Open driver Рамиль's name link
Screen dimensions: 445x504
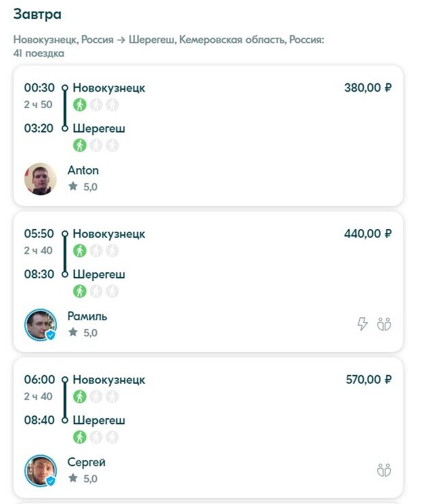[x=87, y=317]
